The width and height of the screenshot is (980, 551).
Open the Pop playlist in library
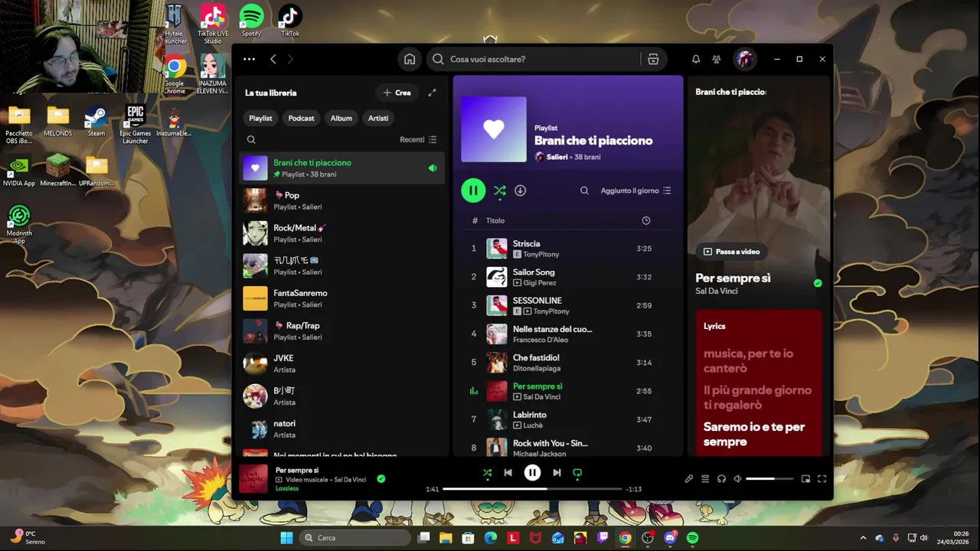pyautogui.click(x=342, y=201)
